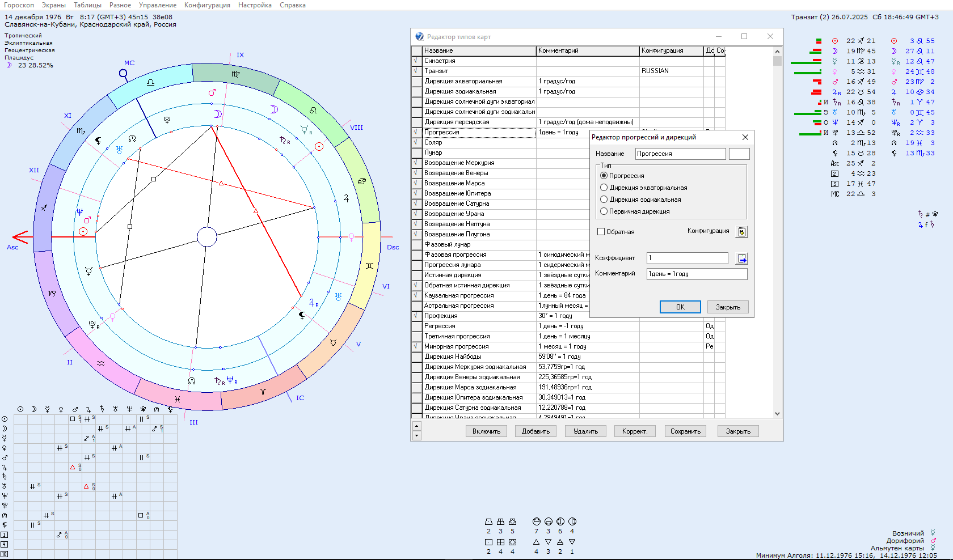Select the Первичная дирекция radio option

click(604, 211)
